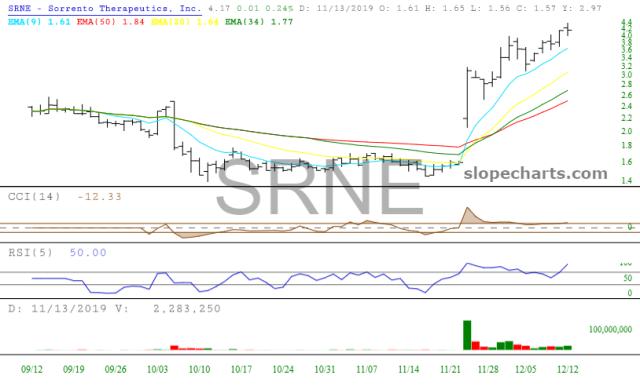Click the 1.6 price axis label
Image resolution: width=640 pixels, height=386 pixels.
click(x=627, y=162)
